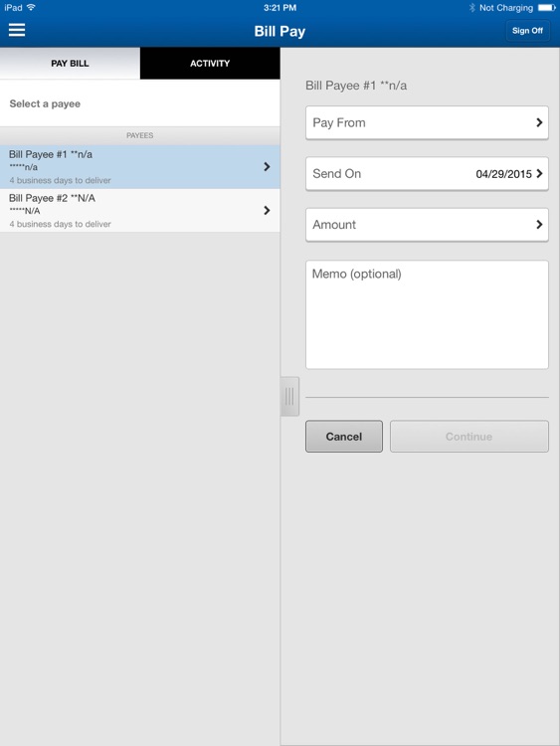Image resolution: width=560 pixels, height=746 pixels.
Task: Open chevron on Bill Payee #2 row
Action: [x=267, y=210]
